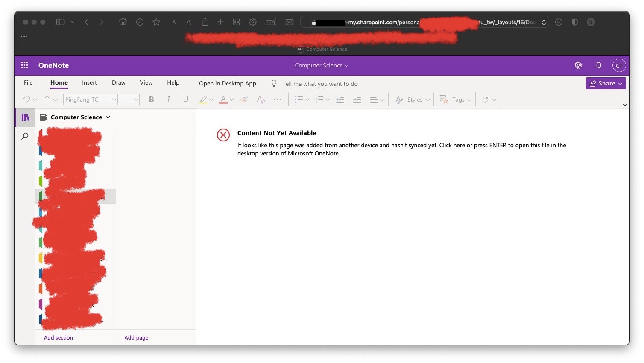
Task: Increase the paragraph indent
Action: coord(357,100)
